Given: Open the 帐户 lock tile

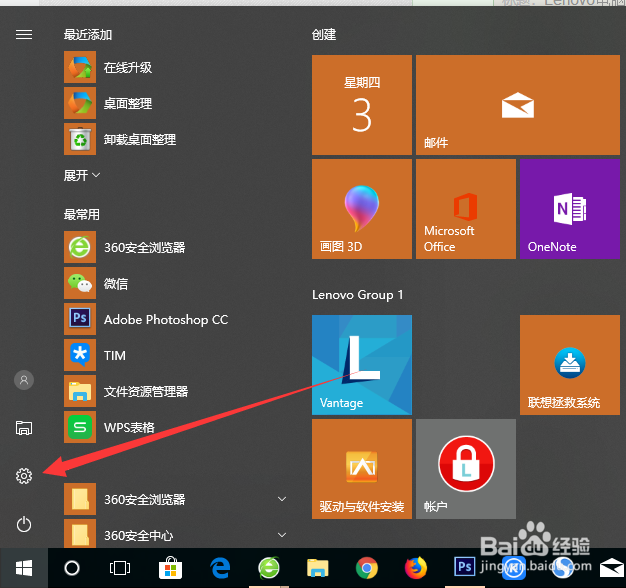Looking at the screenshot, I should 466,469.
